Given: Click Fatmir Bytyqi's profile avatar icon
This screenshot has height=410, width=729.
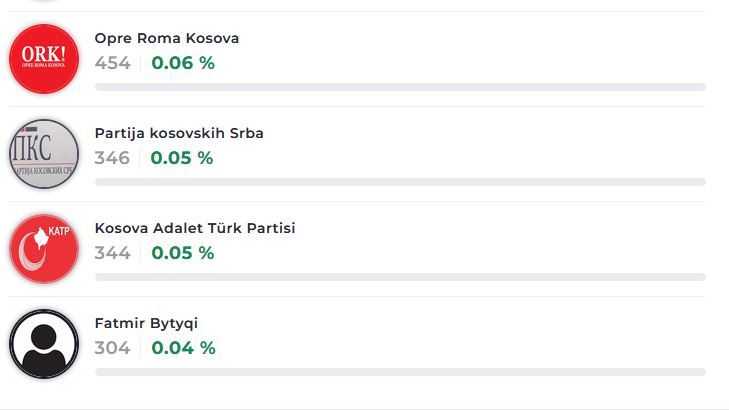Looking at the screenshot, I should pos(44,344).
